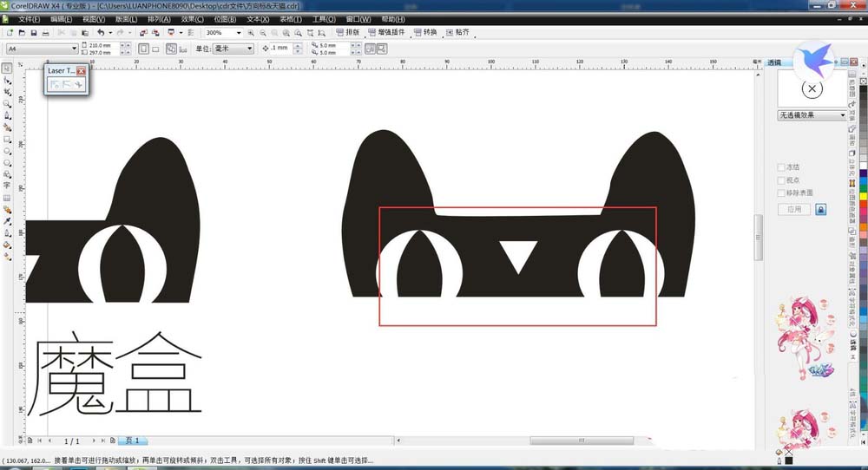This screenshot has width=868, height=470.
Task: Select the Fill bucket tool
Action: (7, 245)
